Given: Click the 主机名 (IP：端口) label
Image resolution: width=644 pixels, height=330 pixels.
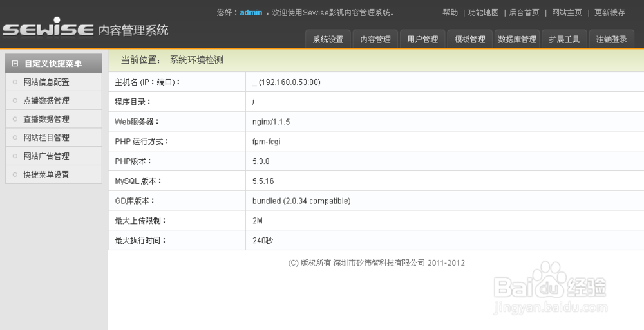Looking at the screenshot, I should coord(147,82).
